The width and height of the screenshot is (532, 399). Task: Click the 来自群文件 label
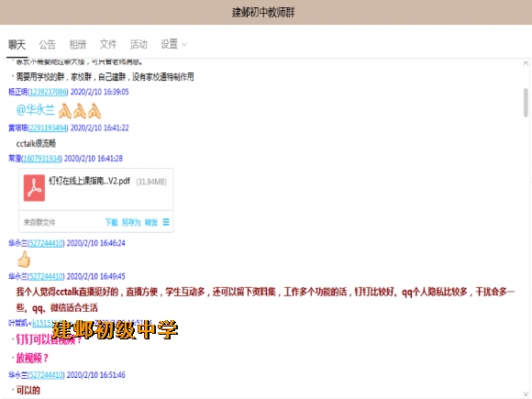(39, 223)
